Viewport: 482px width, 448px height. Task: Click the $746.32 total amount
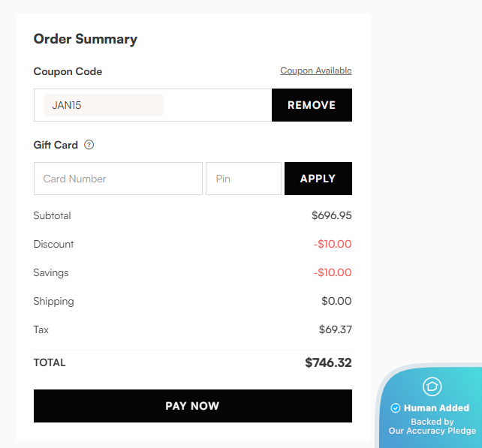click(328, 362)
